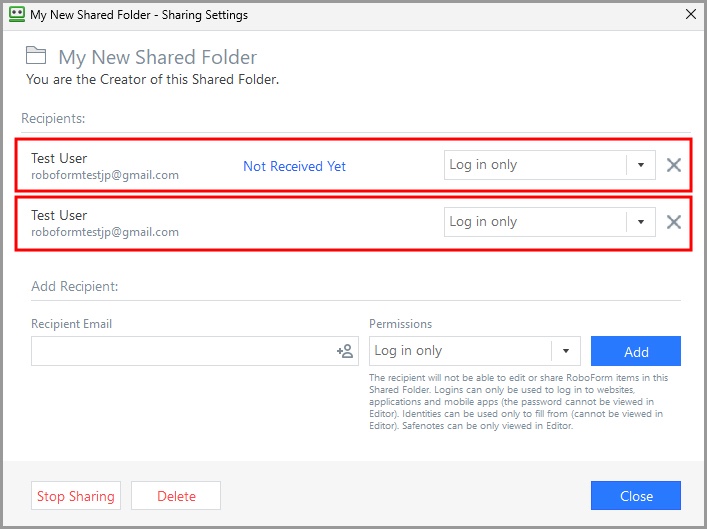Click the My New Shared Folder heading

tap(158, 57)
